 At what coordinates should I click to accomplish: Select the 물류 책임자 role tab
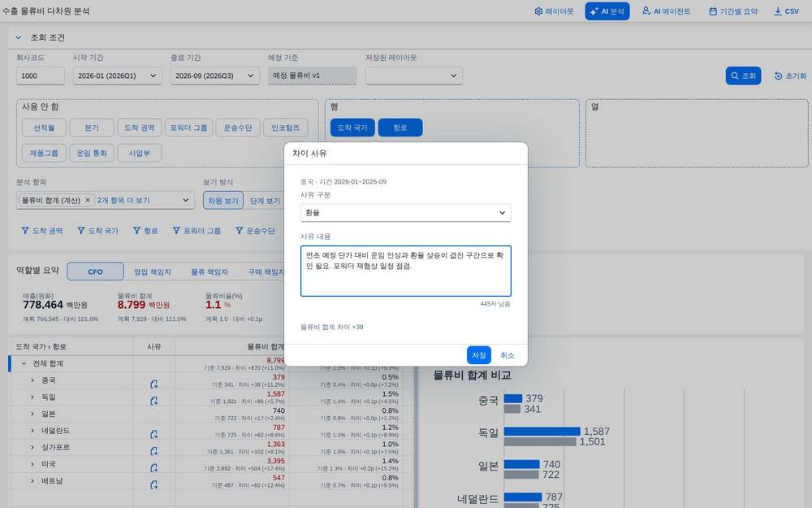coord(209,271)
